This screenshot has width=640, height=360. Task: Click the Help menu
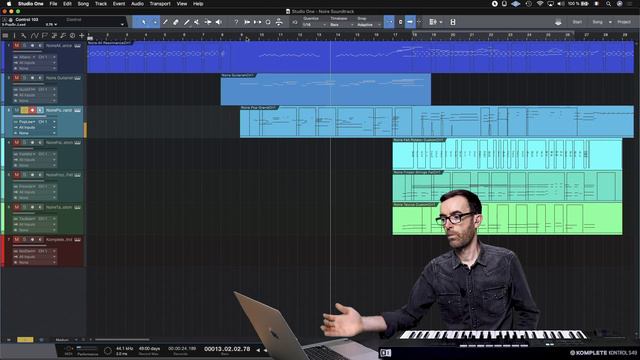tap(198, 4)
